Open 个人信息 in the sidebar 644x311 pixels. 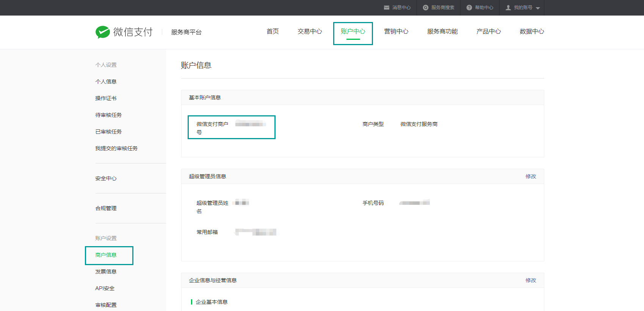pyautogui.click(x=106, y=82)
